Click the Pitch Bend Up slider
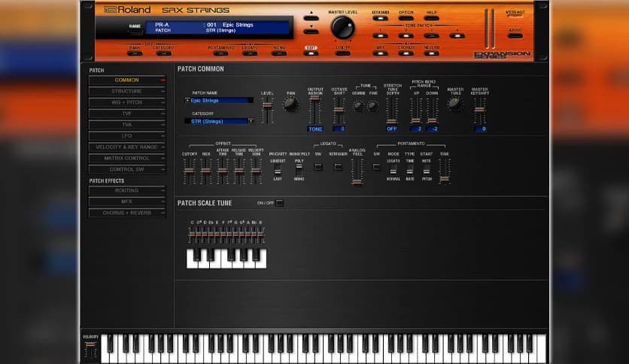 (x=416, y=111)
